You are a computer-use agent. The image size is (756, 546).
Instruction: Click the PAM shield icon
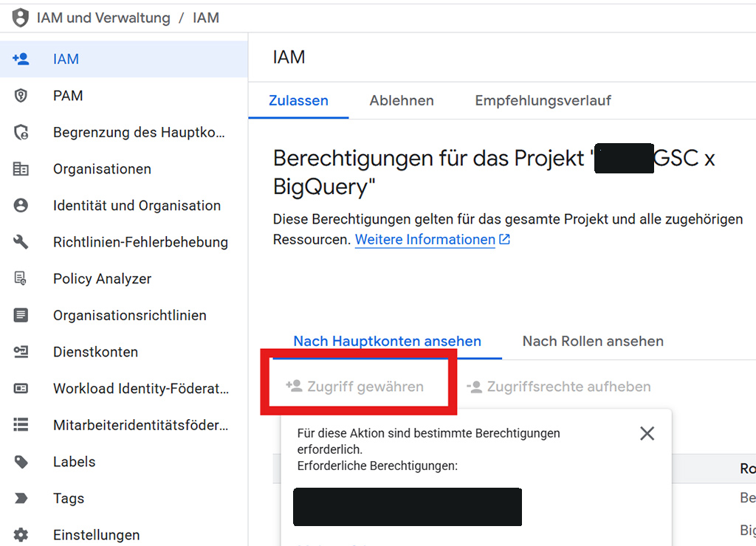pos(21,95)
